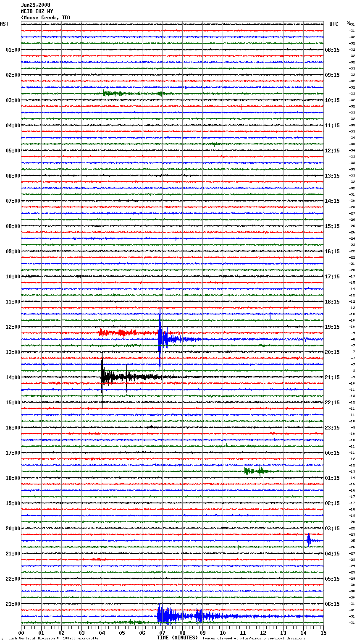Click the 06:15 UTC time label

pos(332,604)
